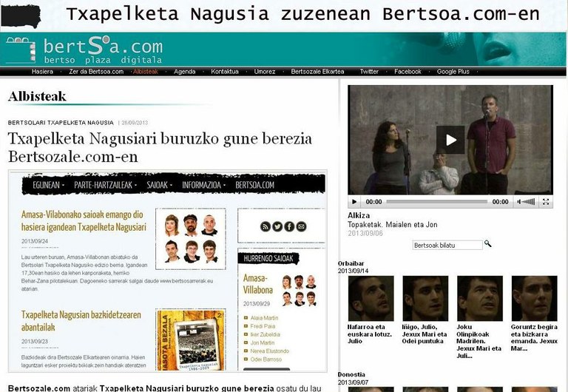This screenshot has height=392, width=568.
Task: Adjust the video volume bars
Action: (x=527, y=202)
